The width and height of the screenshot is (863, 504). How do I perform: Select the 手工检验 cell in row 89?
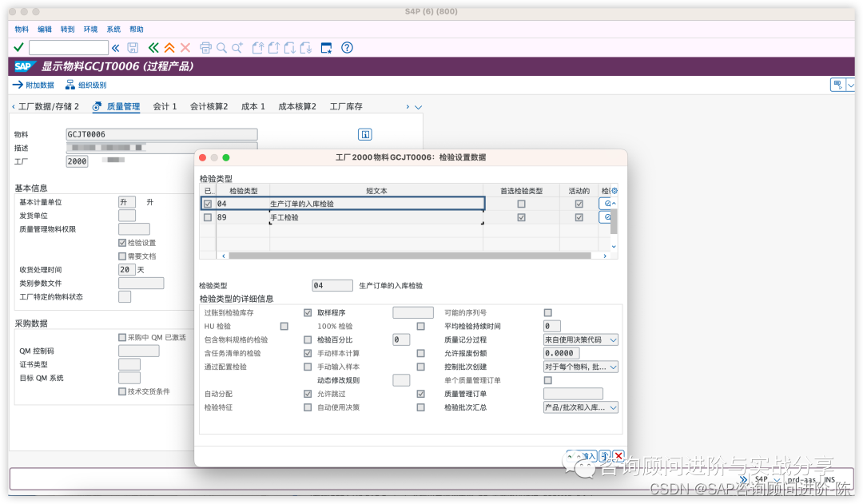pos(376,217)
